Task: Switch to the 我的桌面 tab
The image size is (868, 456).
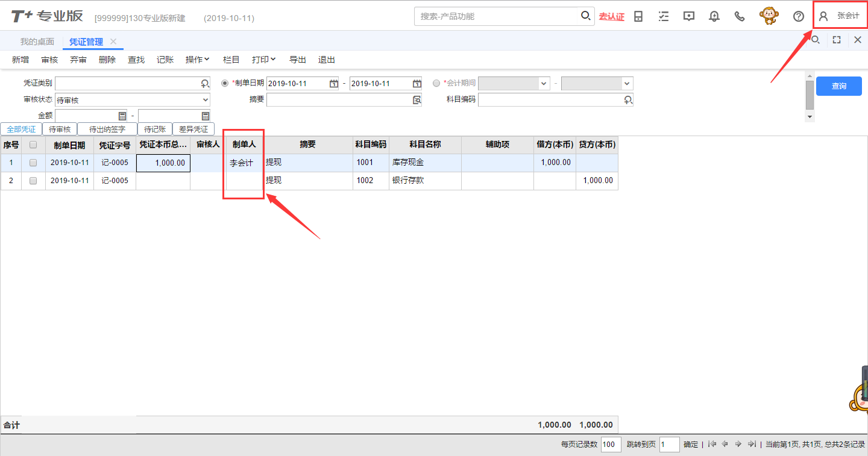Action: coord(37,42)
